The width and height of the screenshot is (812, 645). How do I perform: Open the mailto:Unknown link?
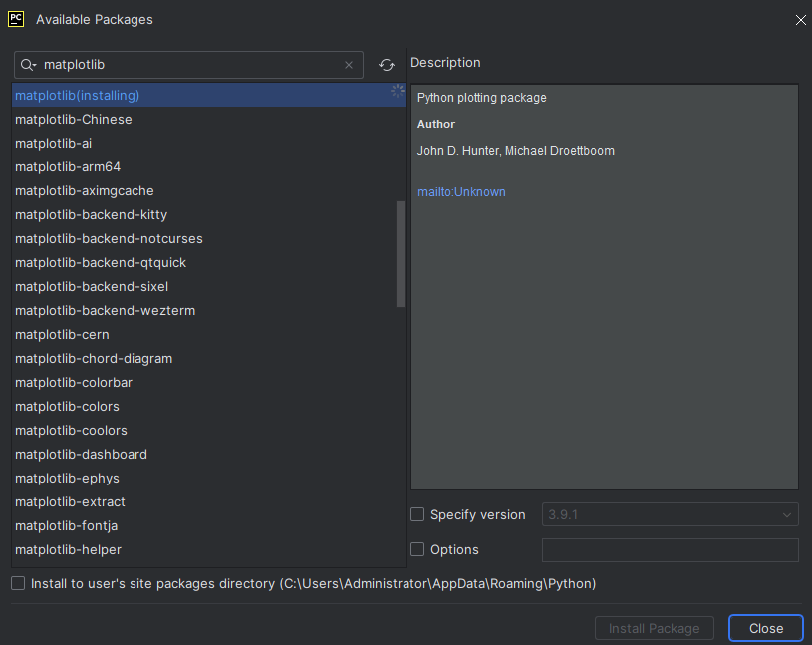[461, 192]
